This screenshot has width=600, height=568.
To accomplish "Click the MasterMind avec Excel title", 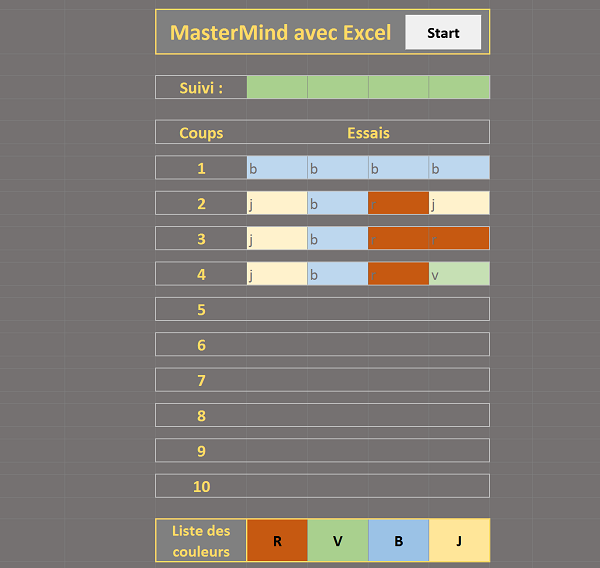I will coord(280,33).
